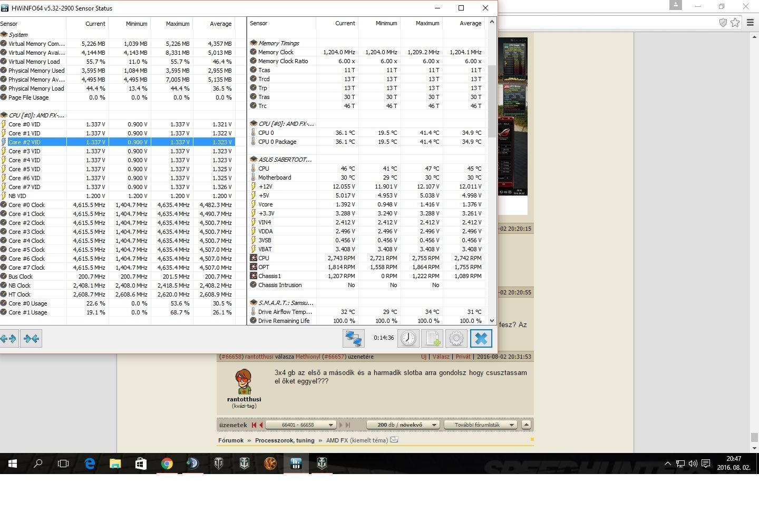Open Microsoft Edge from the taskbar
This screenshot has width=759, height=532.
click(90, 464)
